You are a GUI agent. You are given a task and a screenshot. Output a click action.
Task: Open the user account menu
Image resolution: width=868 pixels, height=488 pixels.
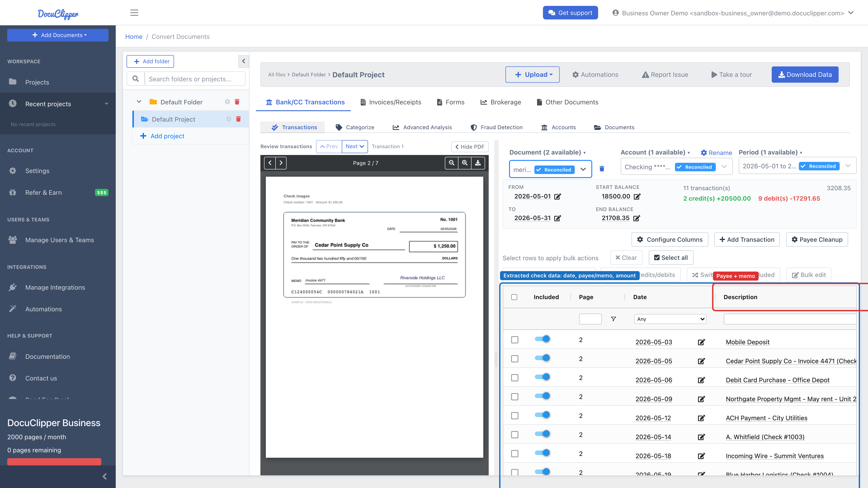coord(733,13)
